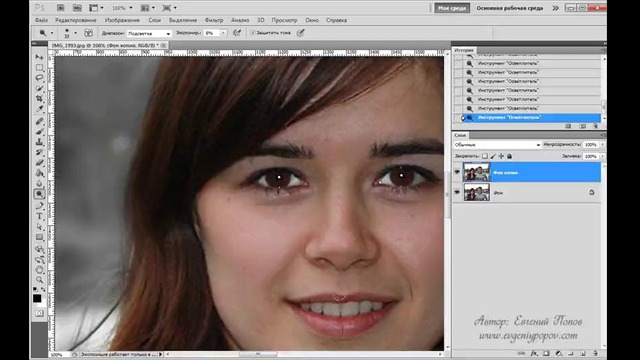Hide the 'Фон' background layer
The image size is (640, 360).
click(457, 192)
